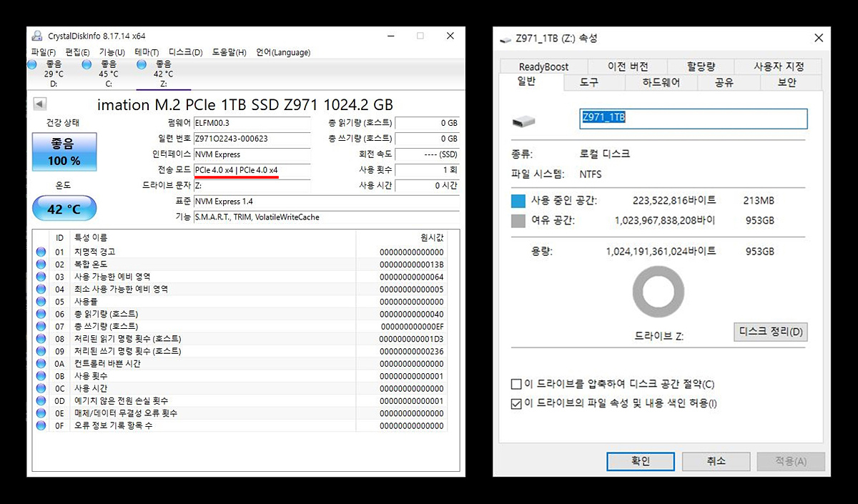858x504 pixels.
Task: Click the previous disk arrow button
Action: (x=40, y=104)
